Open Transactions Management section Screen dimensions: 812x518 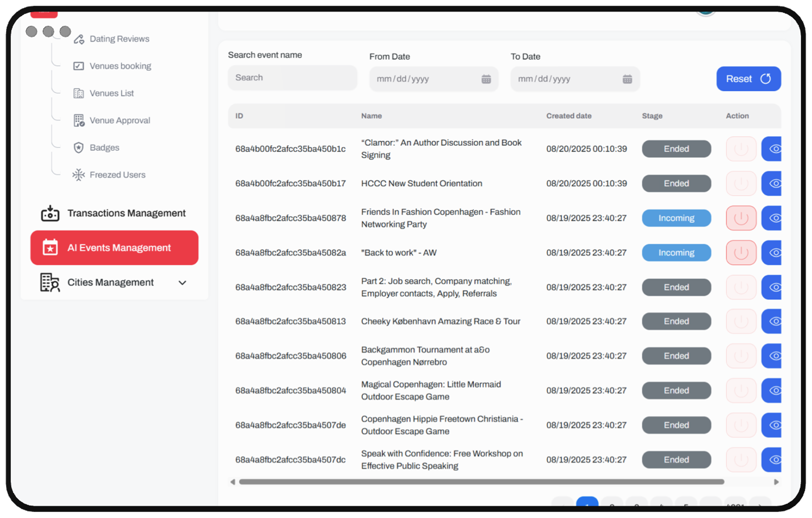(x=126, y=213)
